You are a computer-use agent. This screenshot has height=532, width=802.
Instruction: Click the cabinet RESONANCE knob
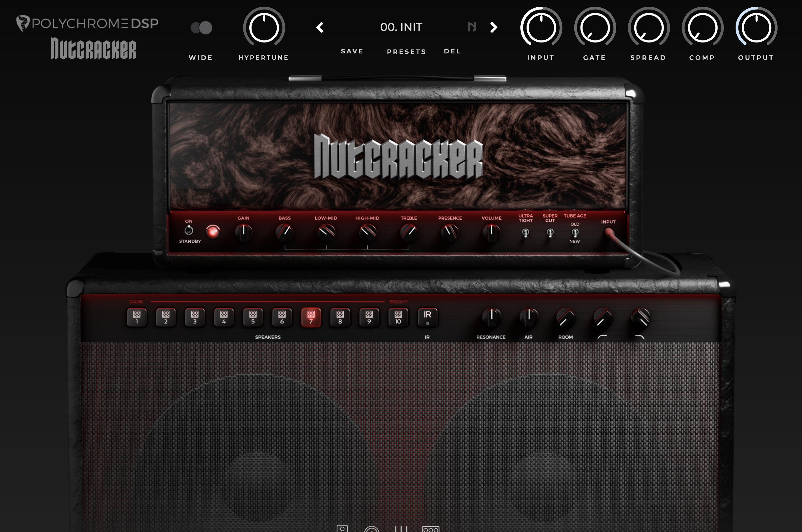[491, 317]
